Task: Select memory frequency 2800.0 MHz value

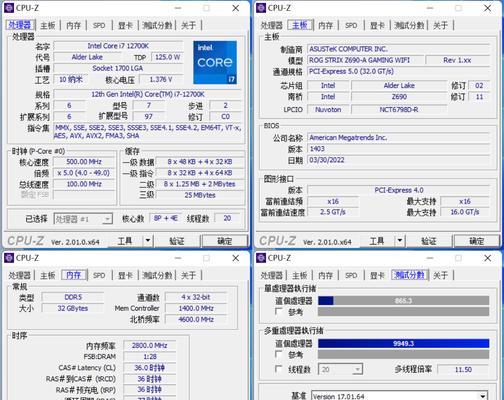Action: (x=149, y=345)
